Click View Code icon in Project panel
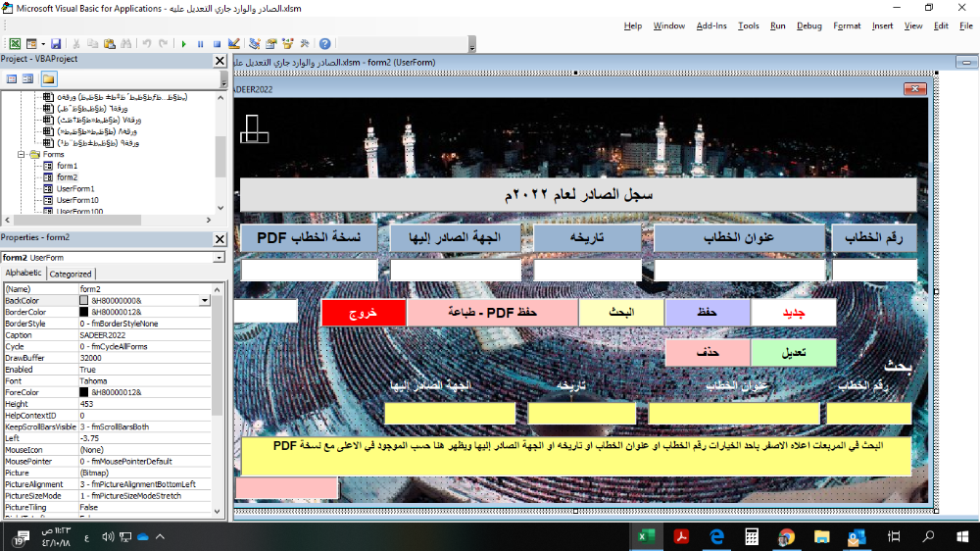 point(11,78)
